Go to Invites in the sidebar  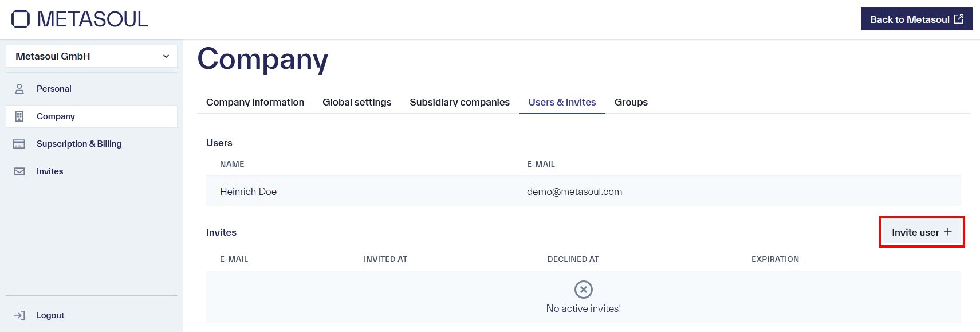[x=92, y=171]
